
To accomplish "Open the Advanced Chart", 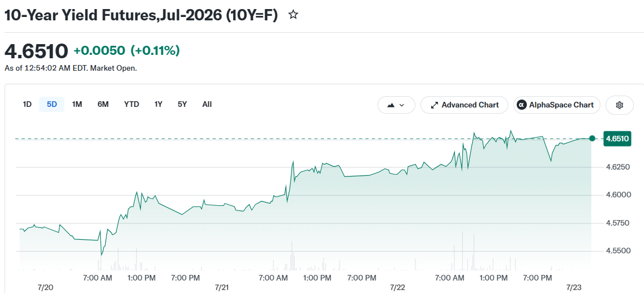I will (x=464, y=105).
